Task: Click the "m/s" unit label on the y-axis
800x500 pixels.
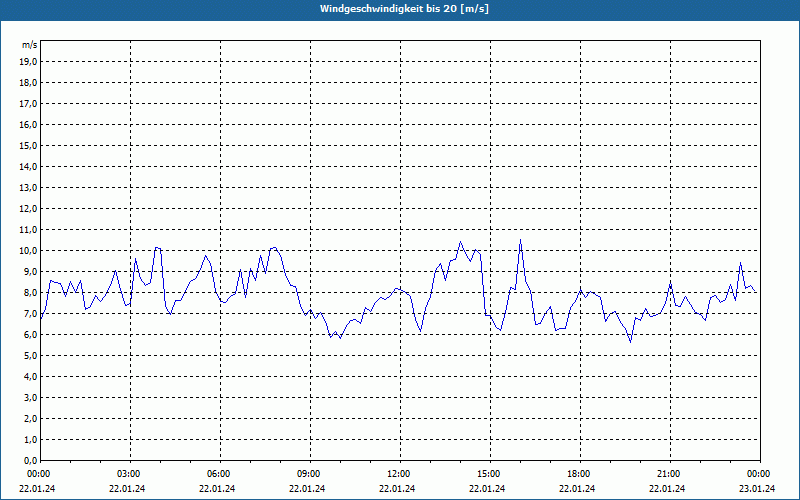Action: [30, 45]
